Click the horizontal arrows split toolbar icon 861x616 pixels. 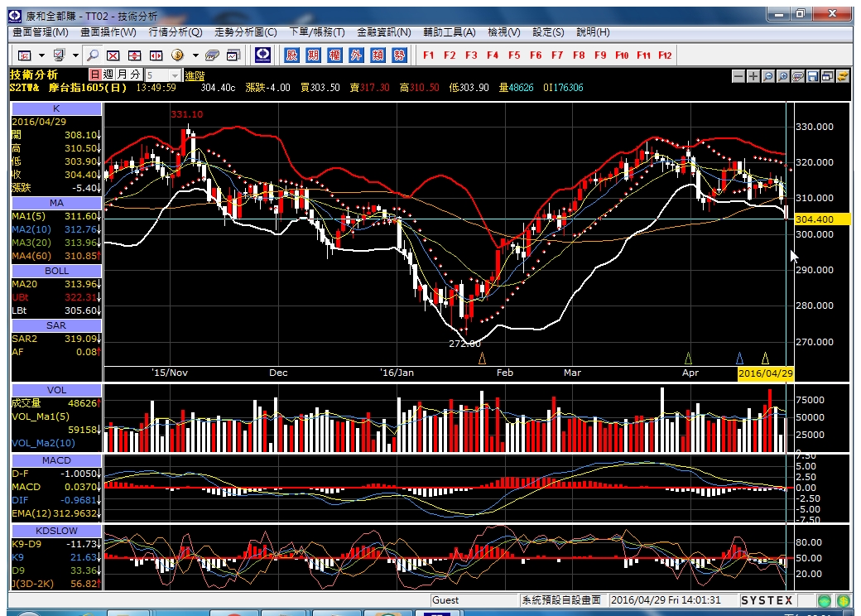click(x=156, y=55)
